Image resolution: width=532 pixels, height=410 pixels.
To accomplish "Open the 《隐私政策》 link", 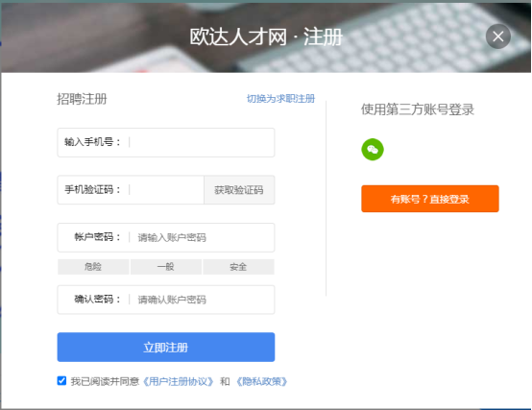I will [x=261, y=381].
